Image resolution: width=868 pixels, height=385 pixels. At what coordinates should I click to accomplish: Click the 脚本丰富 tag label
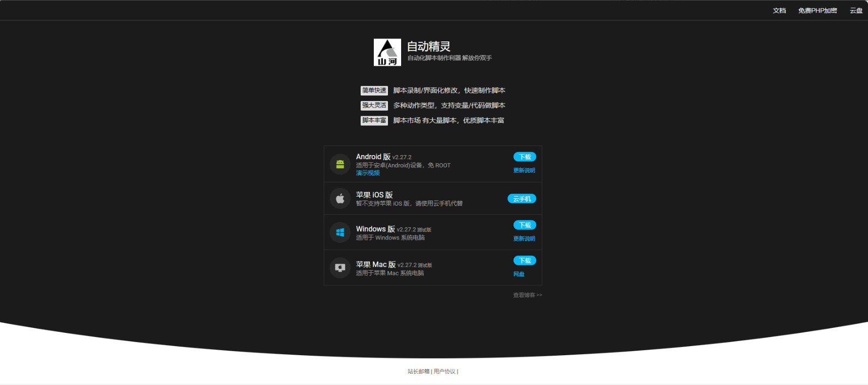pos(374,120)
